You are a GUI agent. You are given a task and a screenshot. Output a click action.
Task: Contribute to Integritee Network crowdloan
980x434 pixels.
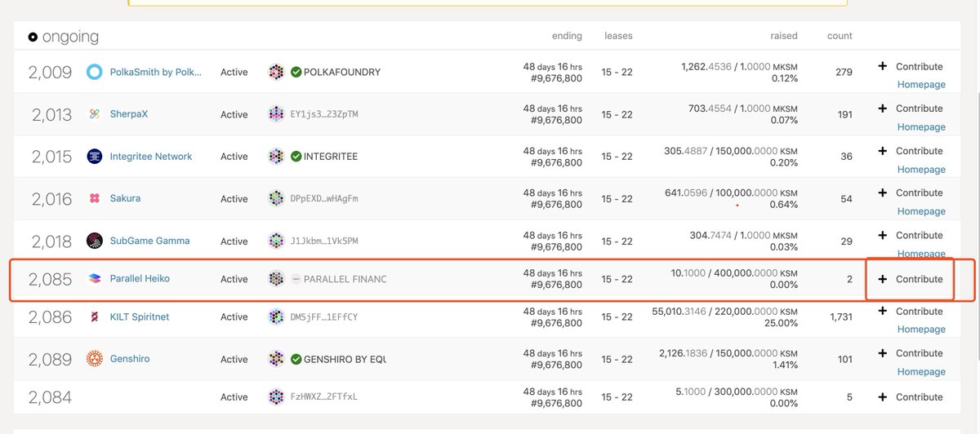(911, 151)
